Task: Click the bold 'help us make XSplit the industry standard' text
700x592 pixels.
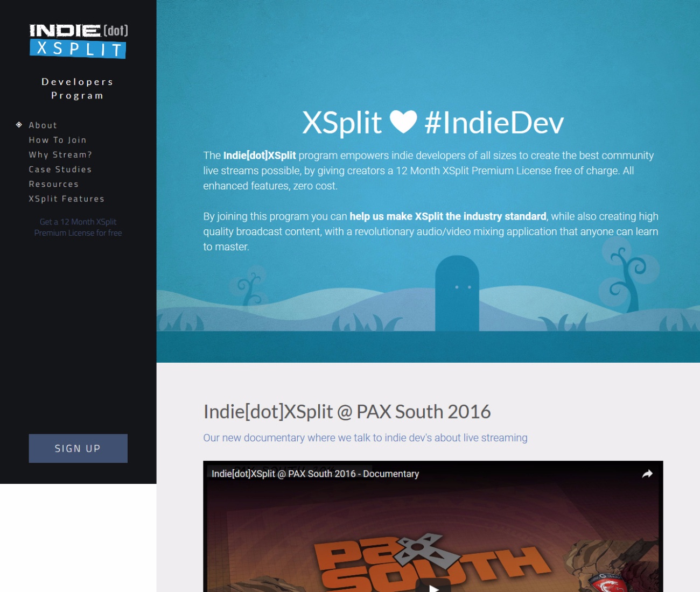Action: (448, 216)
